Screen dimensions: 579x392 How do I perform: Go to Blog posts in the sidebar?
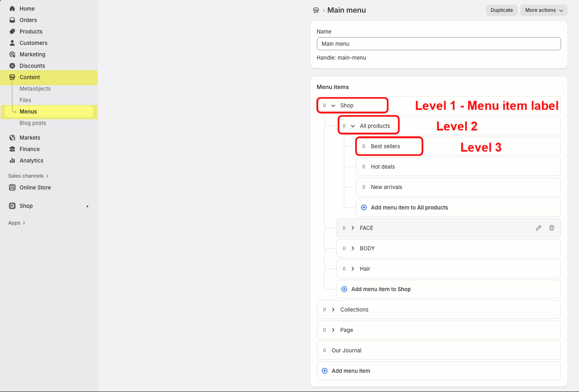pyautogui.click(x=33, y=123)
